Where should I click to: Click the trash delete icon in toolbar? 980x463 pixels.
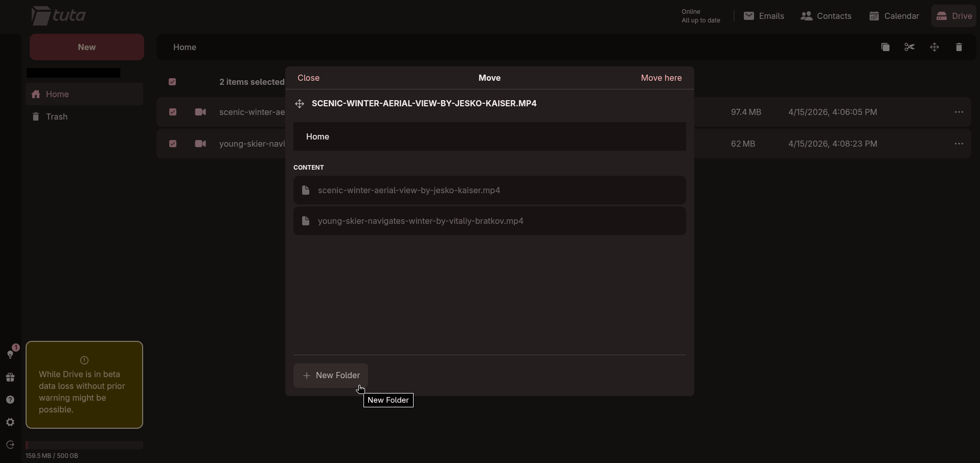coord(959,47)
